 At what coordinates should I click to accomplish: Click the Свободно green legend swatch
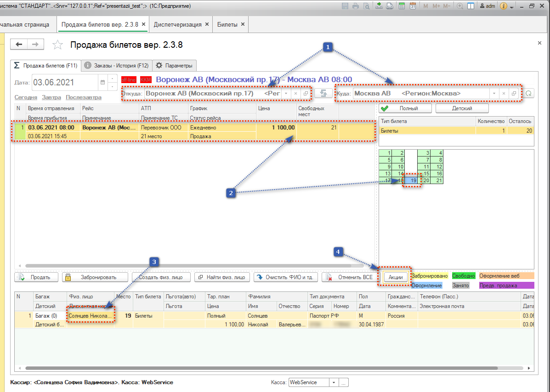[463, 276]
